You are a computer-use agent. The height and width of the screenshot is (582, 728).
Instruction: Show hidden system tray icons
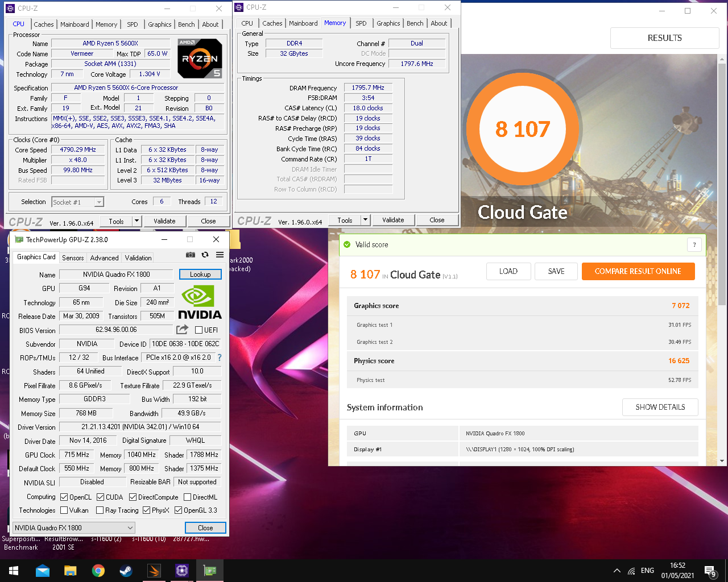(x=617, y=571)
